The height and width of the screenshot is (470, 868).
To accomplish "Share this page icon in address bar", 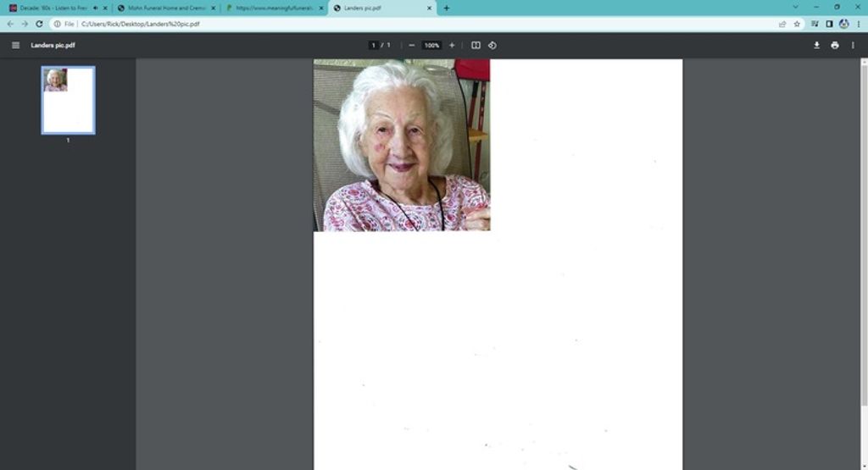I will pyautogui.click(x=782, y=24).
